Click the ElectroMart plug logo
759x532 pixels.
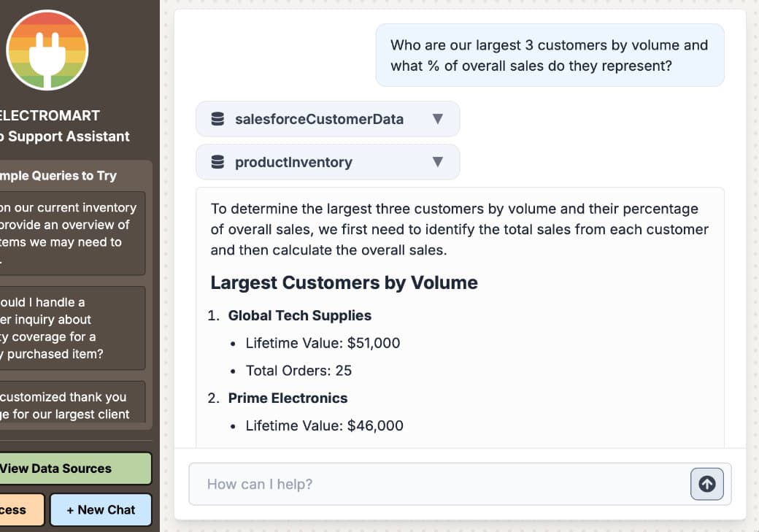[x=47, y=50]
